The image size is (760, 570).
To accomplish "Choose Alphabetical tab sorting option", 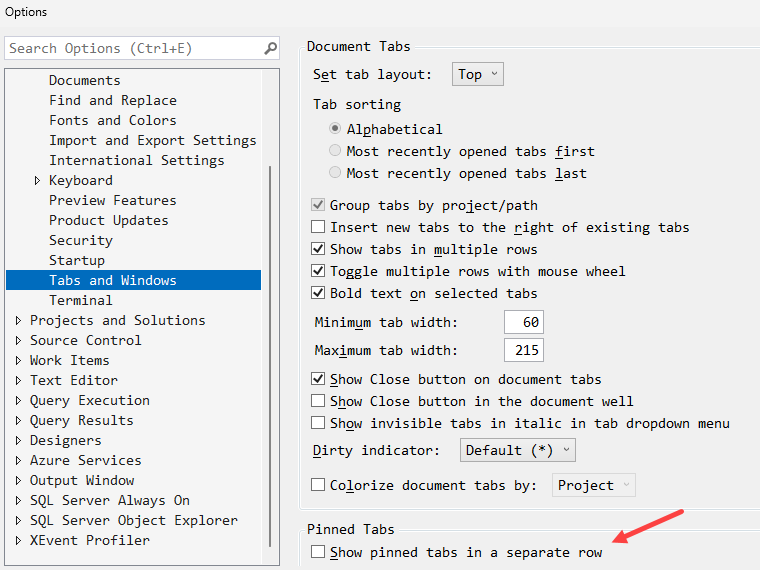I will tap(335, 129).
